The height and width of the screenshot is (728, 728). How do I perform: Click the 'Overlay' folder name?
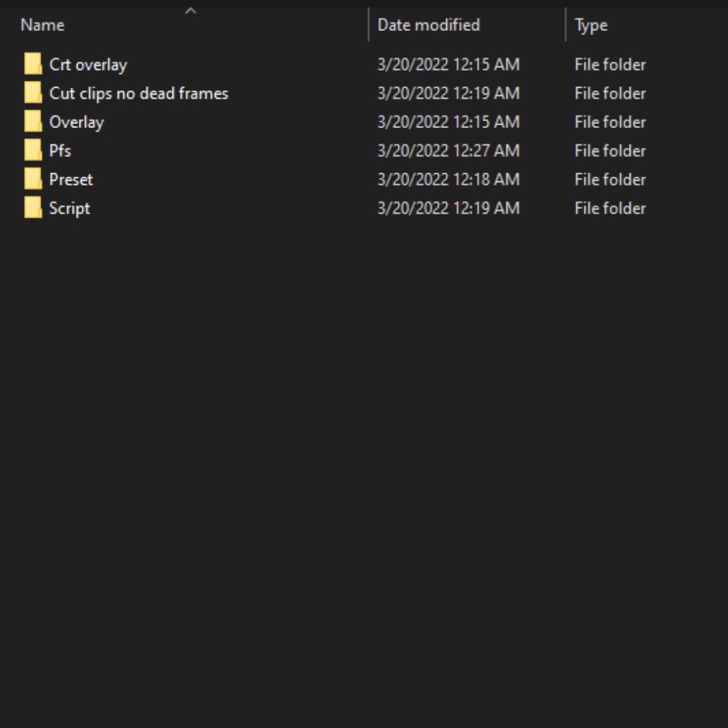[77, 122]
